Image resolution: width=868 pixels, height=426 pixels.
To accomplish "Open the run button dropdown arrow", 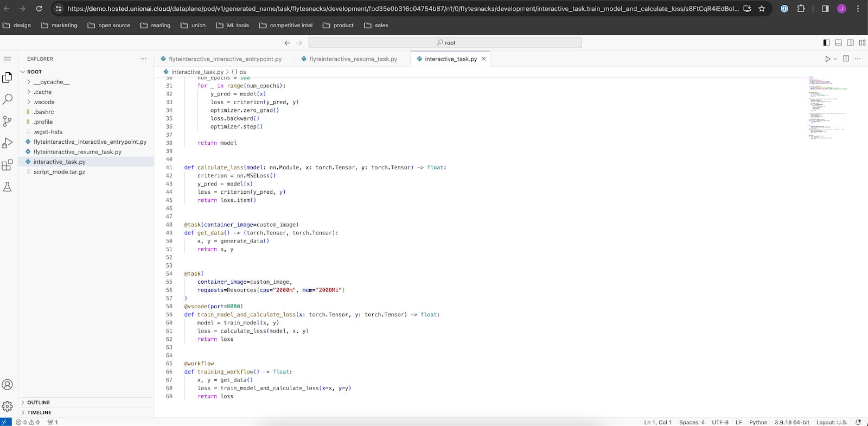I will click(x=835, y=59).
